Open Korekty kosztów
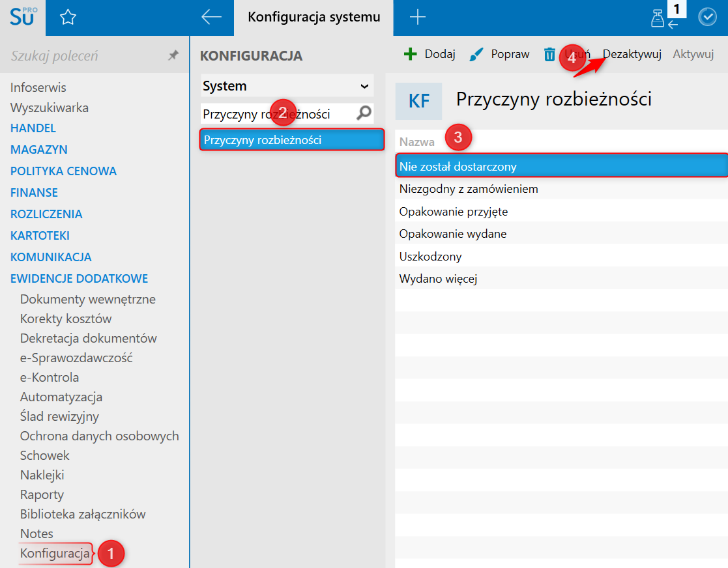Viewport: 728px width, 568px height. click(66, 319)
